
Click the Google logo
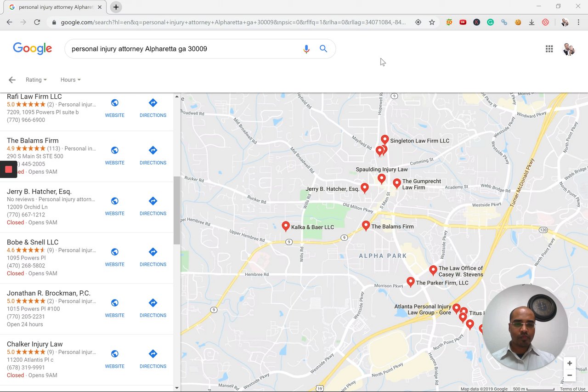[32, 48]
